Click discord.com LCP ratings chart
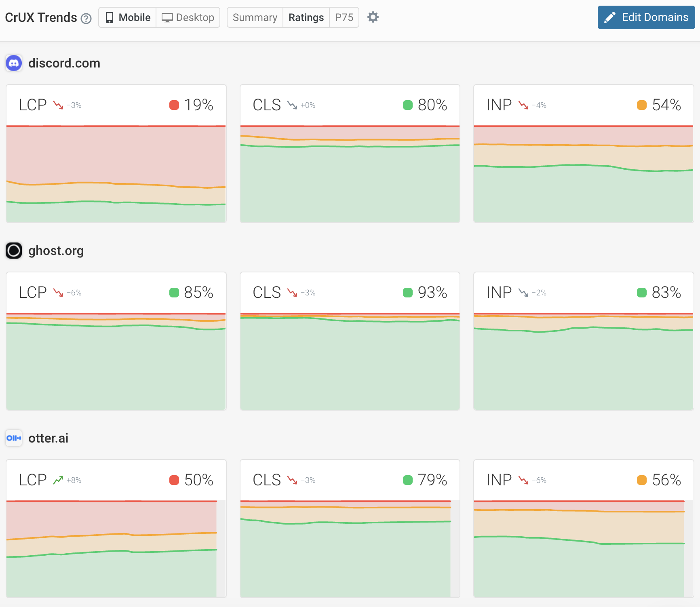Viewport: 700px width, 607px height. point(116,174)
